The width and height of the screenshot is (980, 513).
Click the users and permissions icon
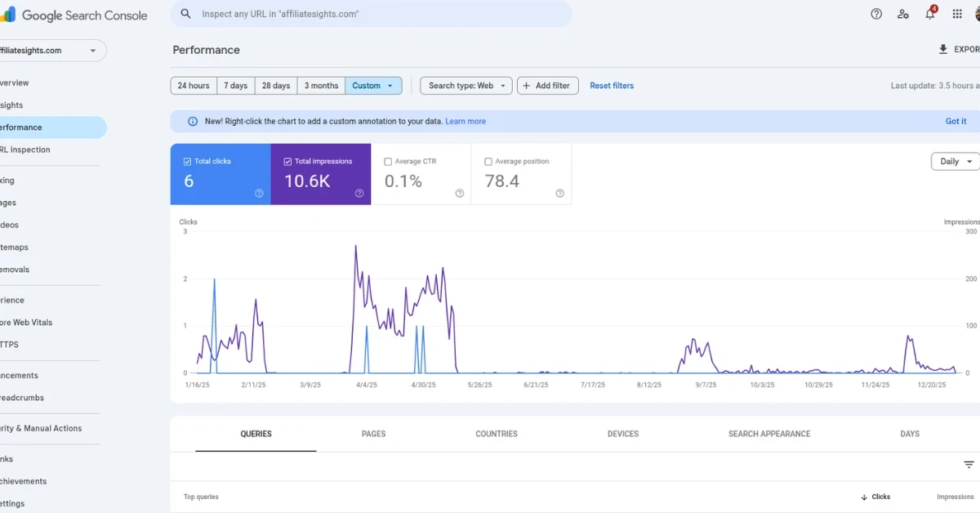pyautogui.click(x=902, y=14)
